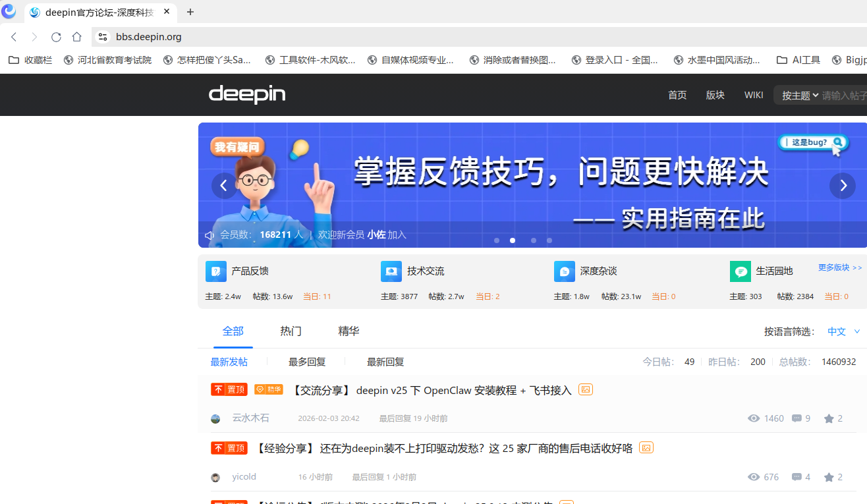Sort posts by 最新发帖
Image resolution: width=867 pixels, height=504 pixels.
click(x=229, y=362)
